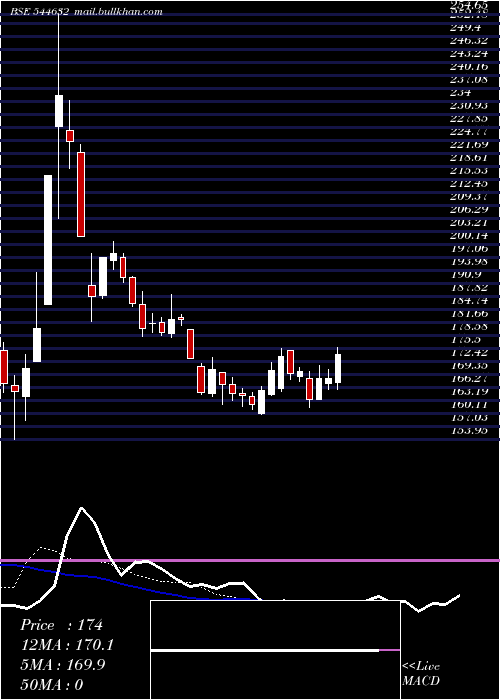Click the tallest white candlestick body
The image size is (500, 700).
click(48, 240)
